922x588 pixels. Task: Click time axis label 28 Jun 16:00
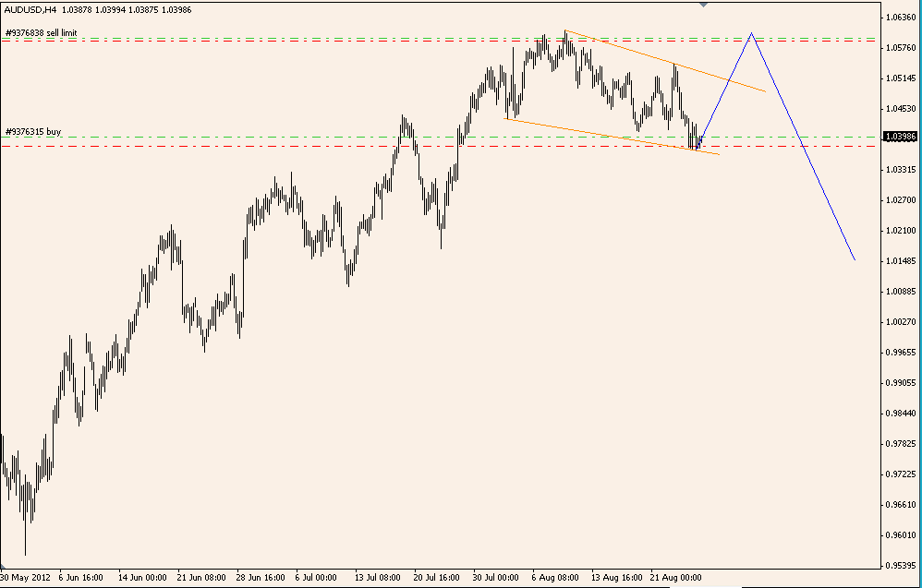click(261, 578)
